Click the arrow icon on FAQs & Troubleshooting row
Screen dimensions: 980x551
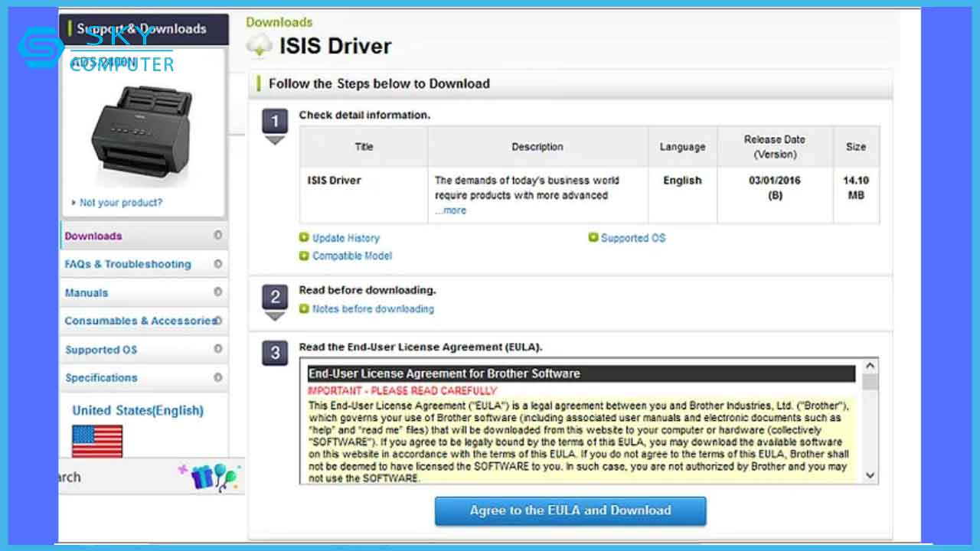click(218, 264)
